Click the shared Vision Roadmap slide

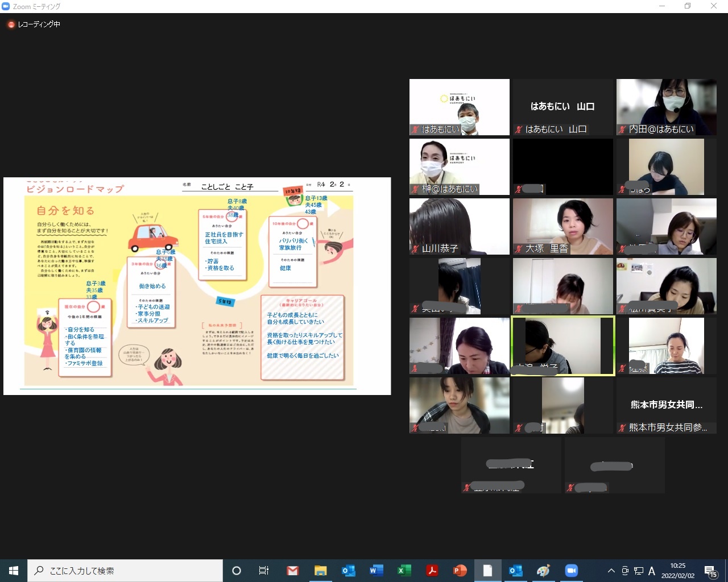(x=197, y=286)
